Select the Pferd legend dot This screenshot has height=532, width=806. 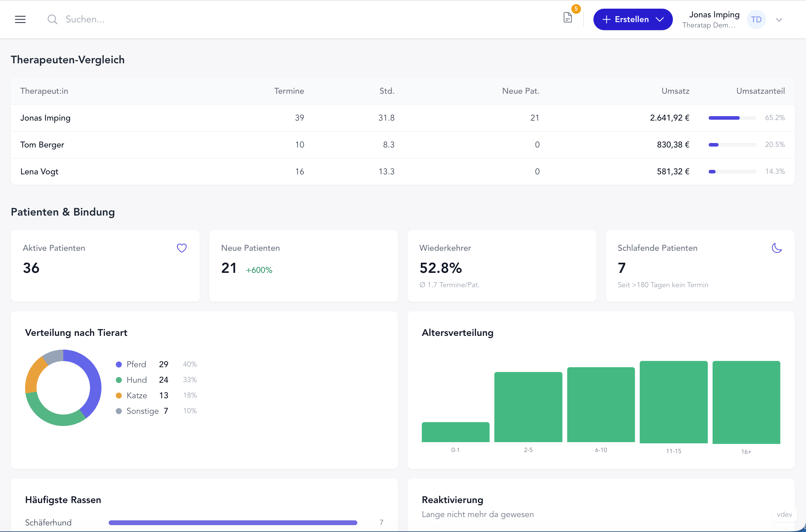(x=119, y=365)
